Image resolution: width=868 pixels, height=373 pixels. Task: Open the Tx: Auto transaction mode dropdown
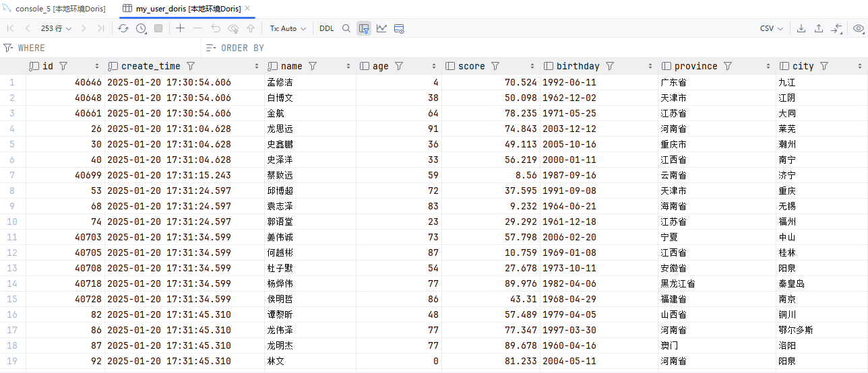[x=288, y=28]
